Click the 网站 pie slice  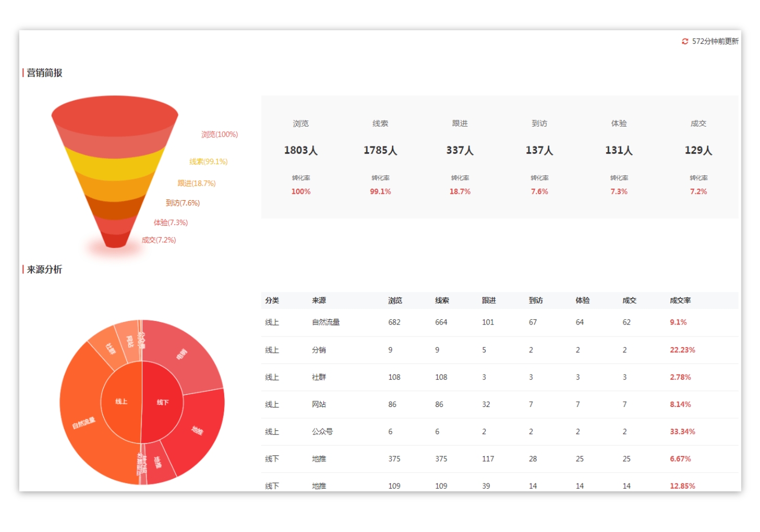[129, 341]
